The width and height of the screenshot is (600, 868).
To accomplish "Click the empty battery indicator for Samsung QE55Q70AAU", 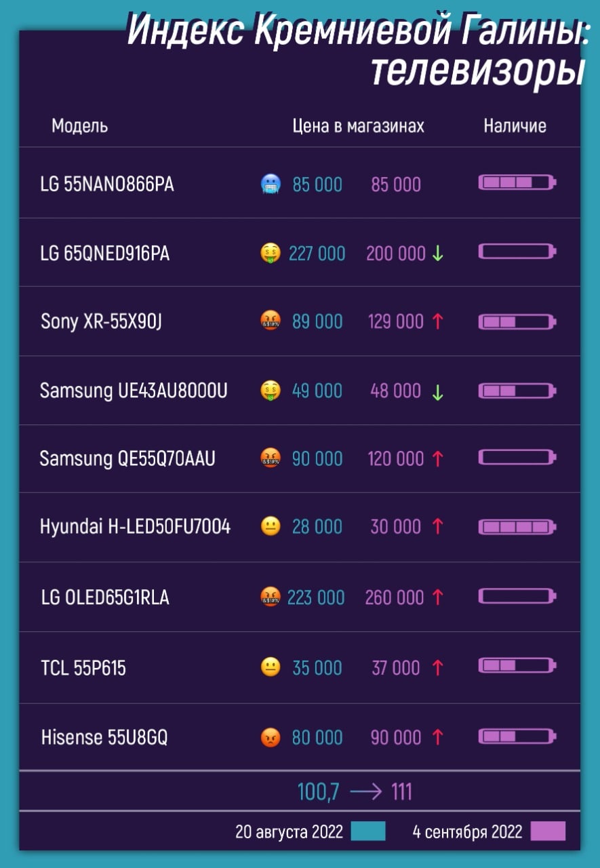I will click(518, 458).
